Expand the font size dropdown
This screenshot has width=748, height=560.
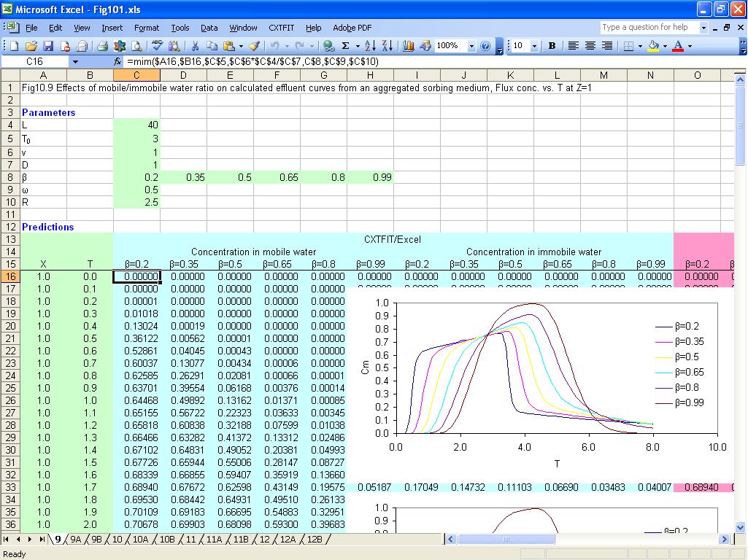tap(535, 45)
